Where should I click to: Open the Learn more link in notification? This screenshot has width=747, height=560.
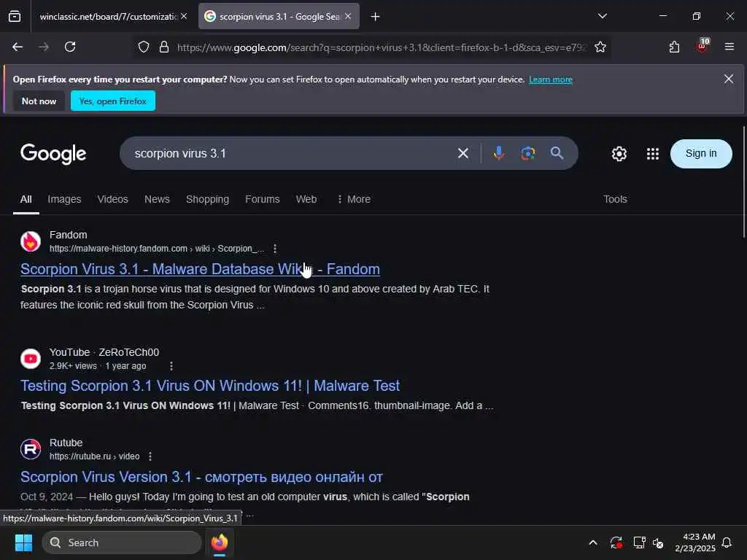tap(550, 79)
